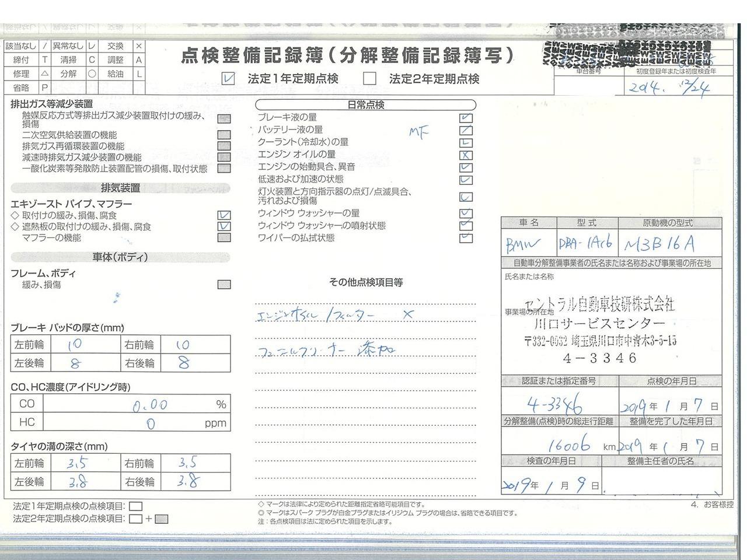Screen dimensions: 747x560
Task: Toggle the ウィンドウウォッシャーの噴射状態 checkbox
Action: (466, 226)
